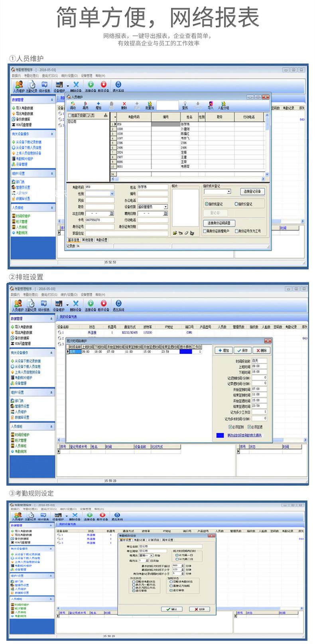This screenshot has width=315, height=644.
Task: Expand 设备权限 combo box
Action: coord(165,207)
